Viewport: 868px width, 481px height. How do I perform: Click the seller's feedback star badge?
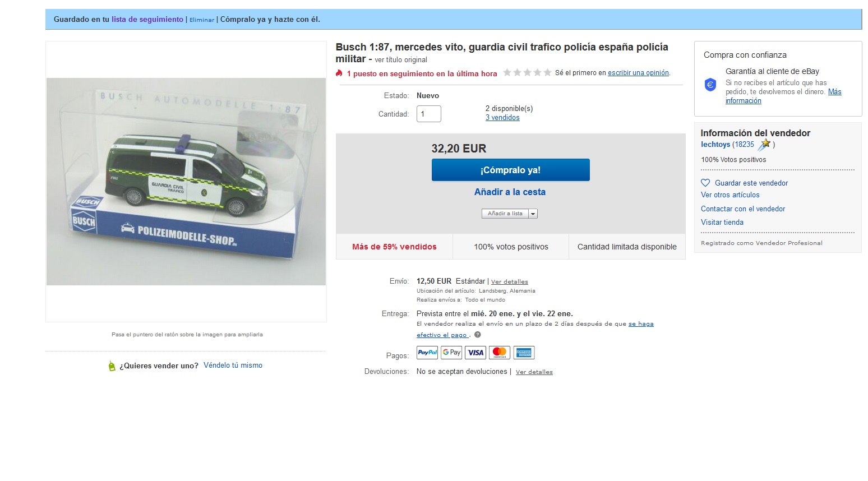click(x=764, y=145)
